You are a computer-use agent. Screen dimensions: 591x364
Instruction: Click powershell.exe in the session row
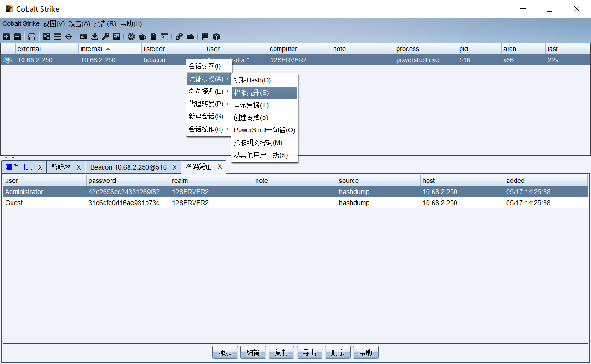point(417,60)
